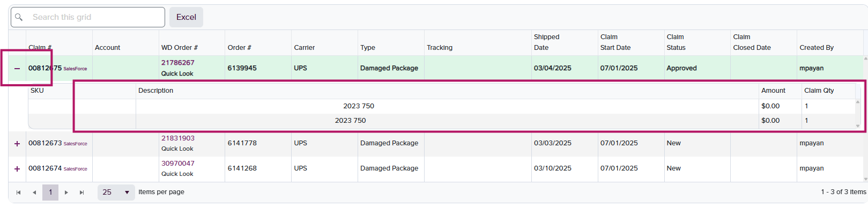Open WD order 30970047 link
Screen dimensions: 868x207
coord(178,164)
